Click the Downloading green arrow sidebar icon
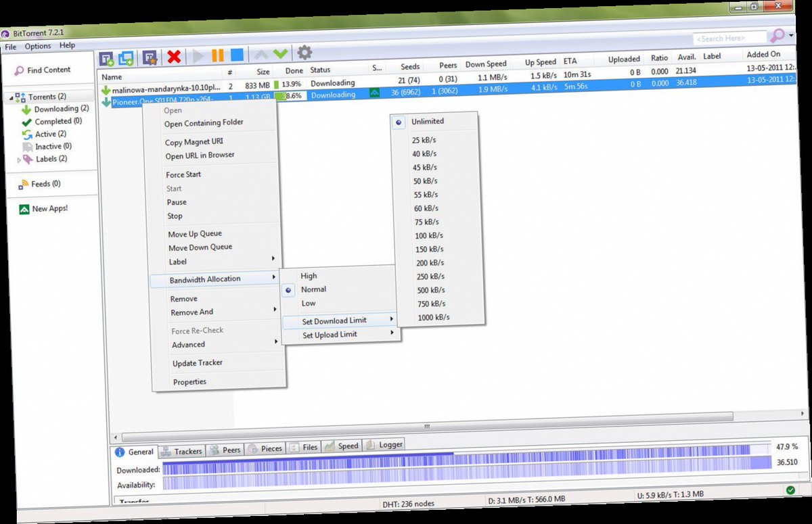812x524 pixels. click(x=26, y=110)
